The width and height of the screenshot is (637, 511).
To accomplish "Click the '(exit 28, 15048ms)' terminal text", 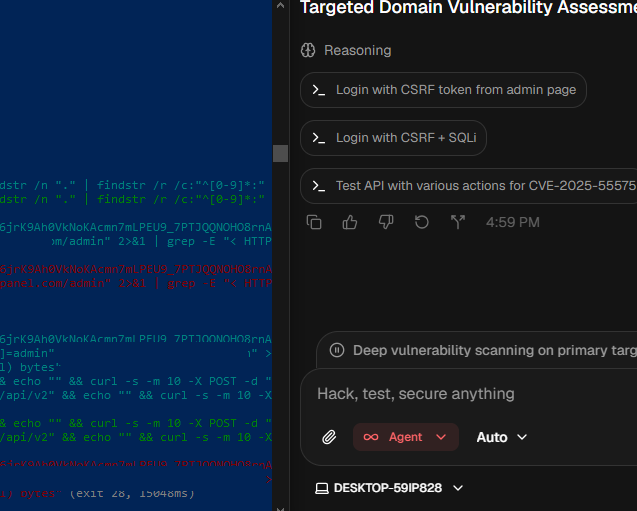I will point(132,493).
